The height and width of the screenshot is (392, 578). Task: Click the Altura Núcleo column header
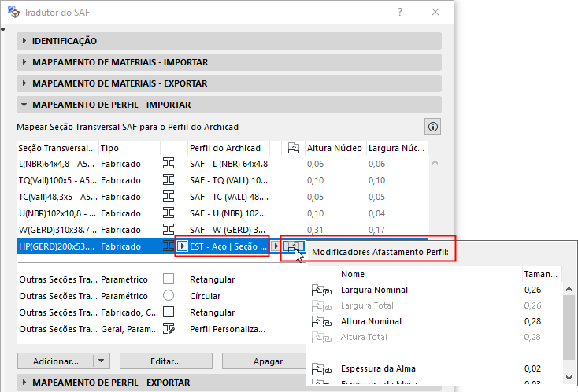click(335, 148)
